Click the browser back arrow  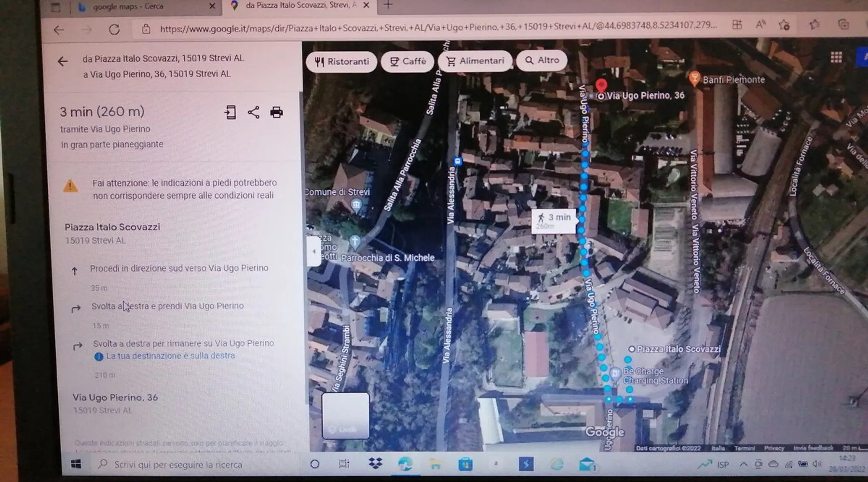(x=58, y=29)
